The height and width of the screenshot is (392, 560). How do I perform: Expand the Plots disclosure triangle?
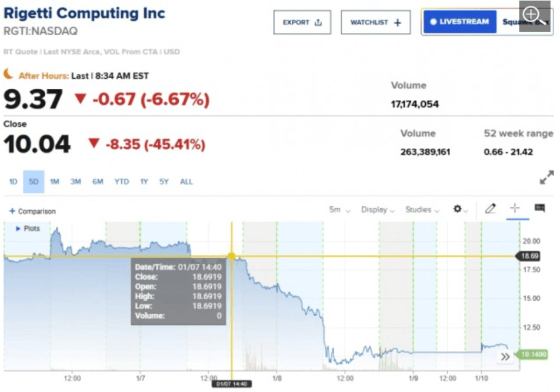(x=18, y=228)
